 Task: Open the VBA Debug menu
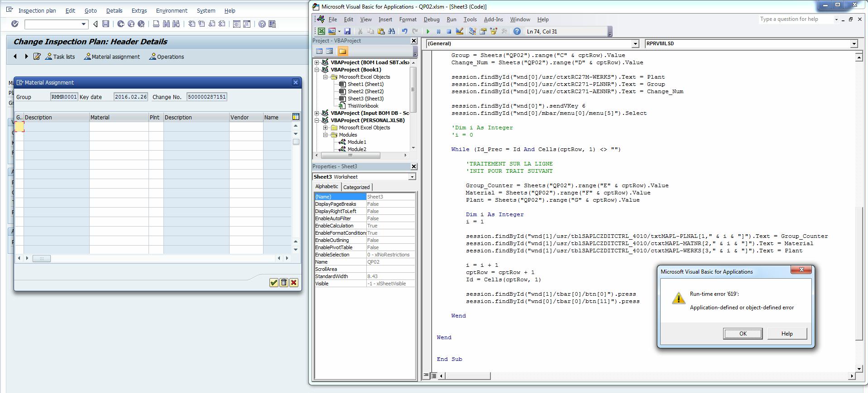[432, 19]
